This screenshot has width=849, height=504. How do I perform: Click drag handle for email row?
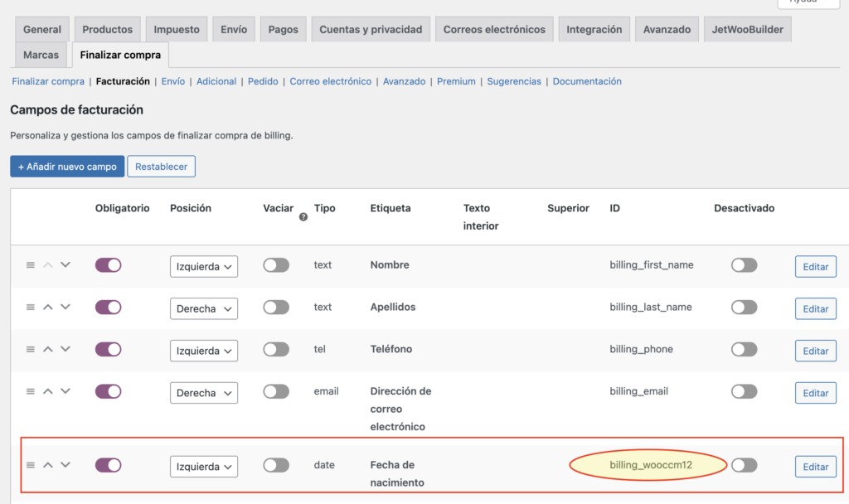(31, 391)
